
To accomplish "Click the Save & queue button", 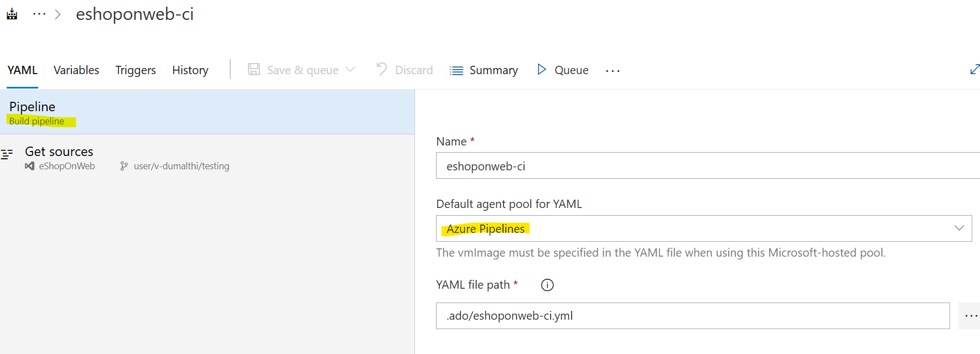I will (x=293, y=70).
